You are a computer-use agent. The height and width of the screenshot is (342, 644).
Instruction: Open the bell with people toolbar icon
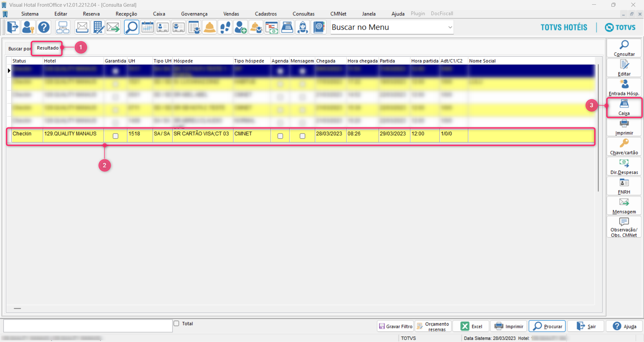click(256, 27)
